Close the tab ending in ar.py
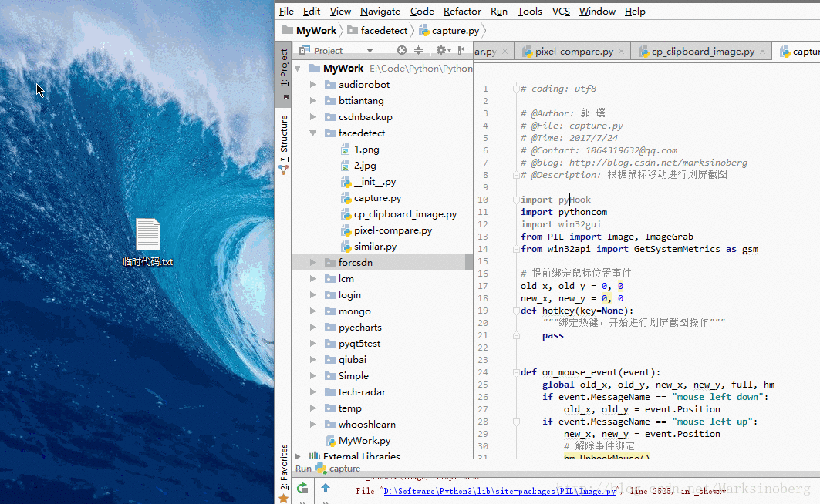820x504 pixels. [503, 52]
